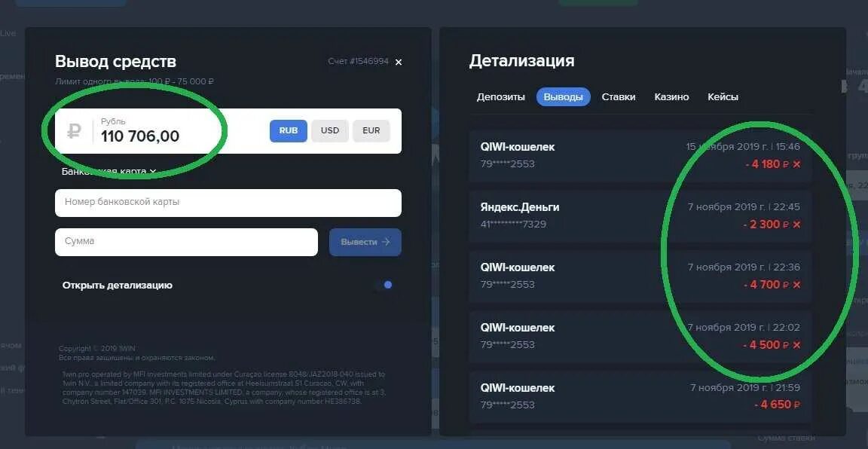Screen dimensions: 868x449
Task: Focus the Номер банковской карты field
Action: (x=228, y=203)
